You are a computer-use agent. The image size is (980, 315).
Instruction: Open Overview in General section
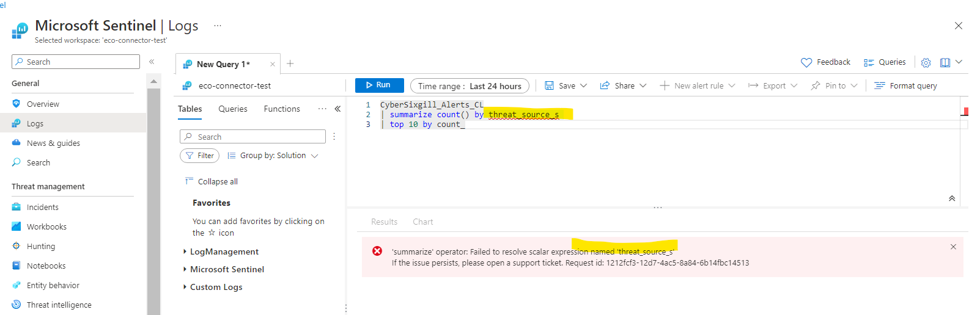[43, 104]
